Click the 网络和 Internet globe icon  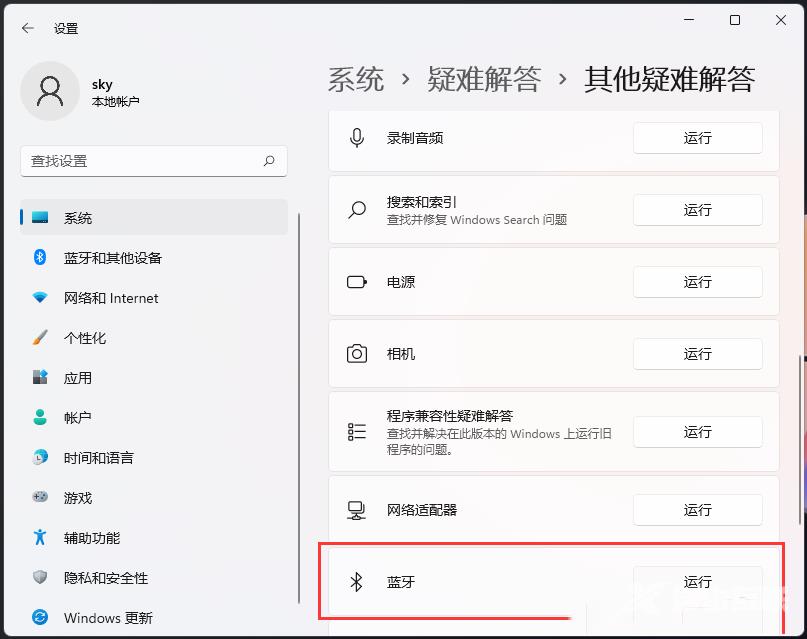(x=40, y=298)
